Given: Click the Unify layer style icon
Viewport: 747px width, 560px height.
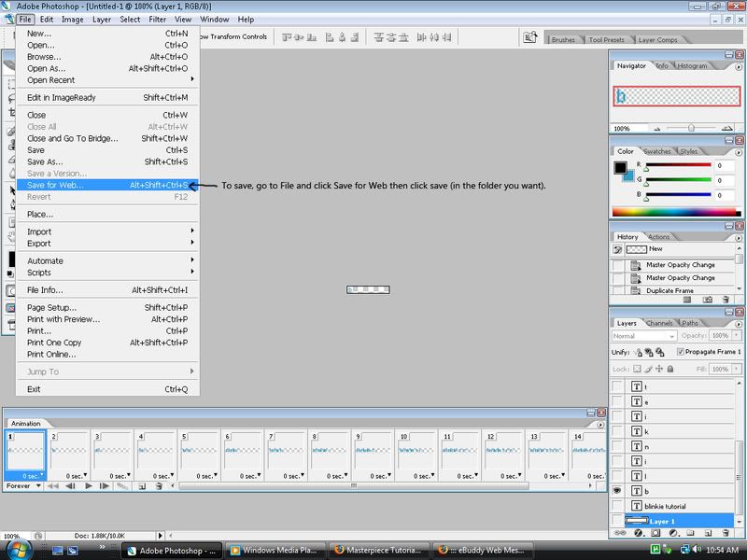Looking at the screenshot, I should coord(660,353).
